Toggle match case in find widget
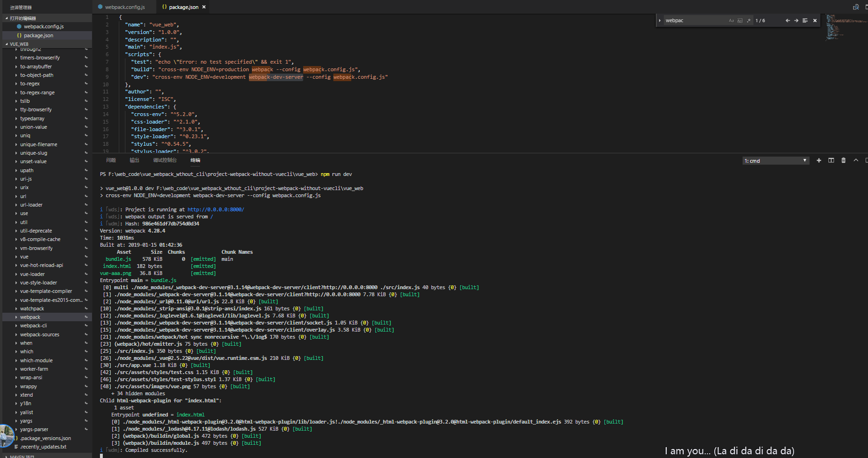Viewport: 868px width, 458px height. coord(731,21)
